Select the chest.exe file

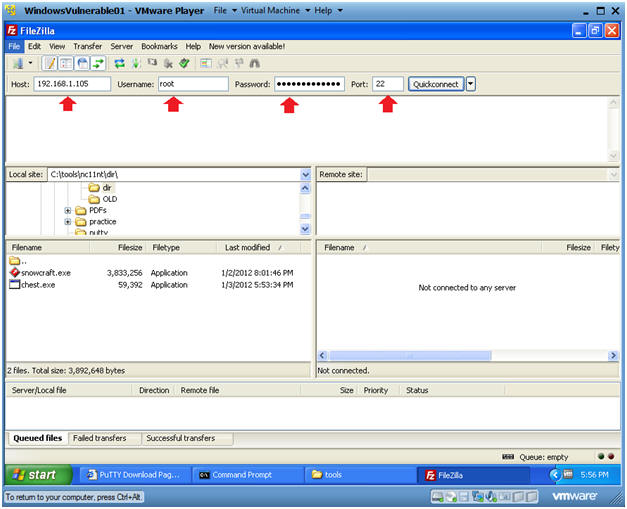point(32,285)
